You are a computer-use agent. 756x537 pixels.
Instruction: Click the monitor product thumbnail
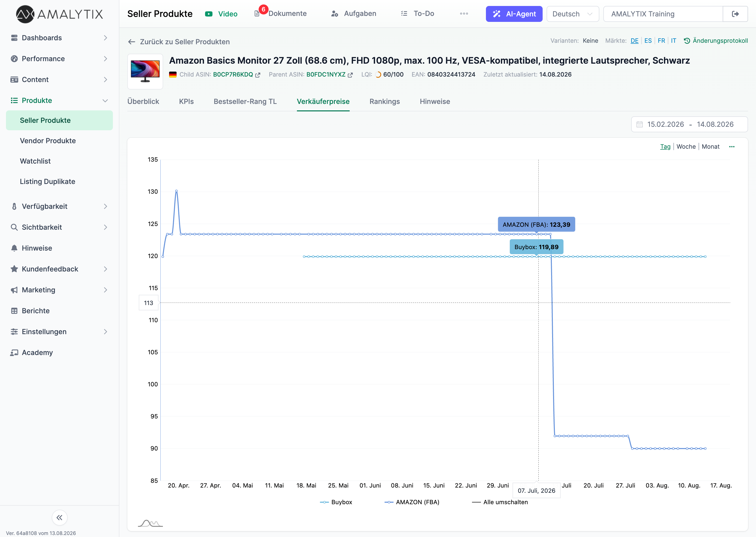145,71
